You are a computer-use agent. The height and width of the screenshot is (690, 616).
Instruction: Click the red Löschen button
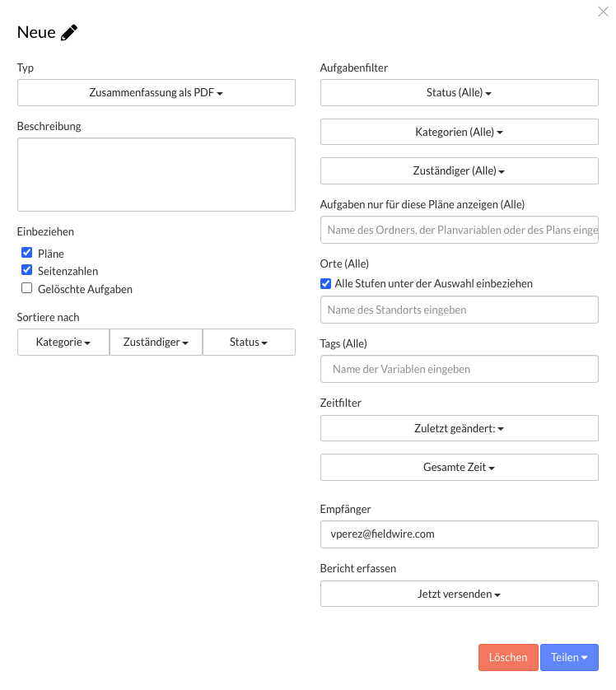coord(508,657)
